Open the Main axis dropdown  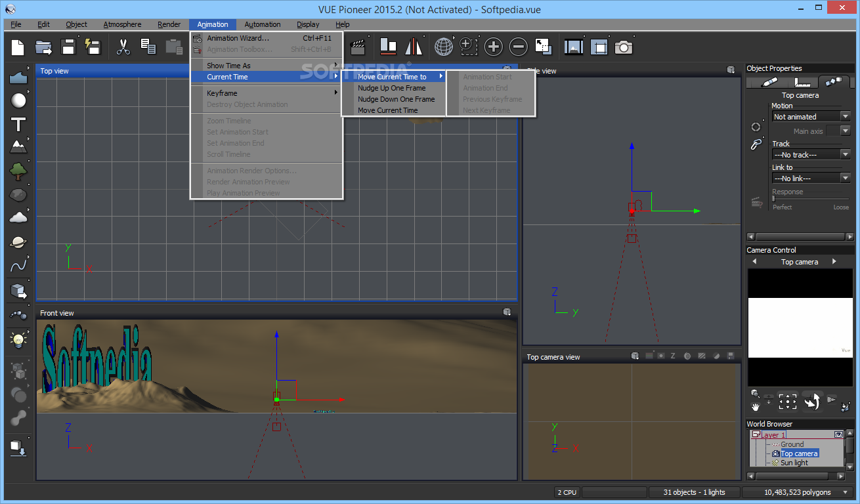click(838, 131)
